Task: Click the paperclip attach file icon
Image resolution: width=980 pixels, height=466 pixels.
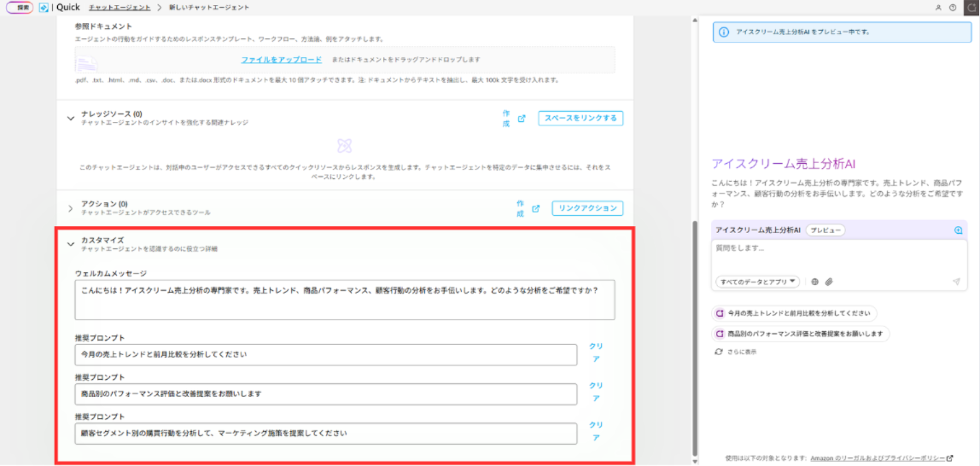Action: click(828, 282)
